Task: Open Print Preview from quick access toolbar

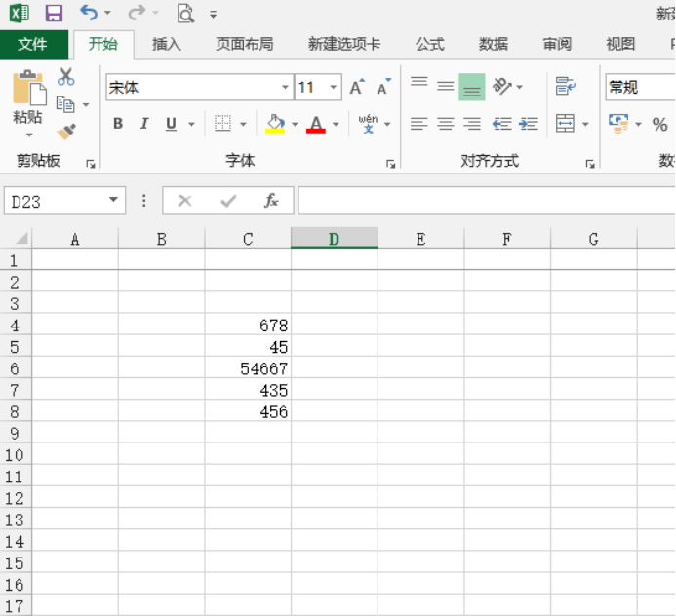Action: pos(185,14)
